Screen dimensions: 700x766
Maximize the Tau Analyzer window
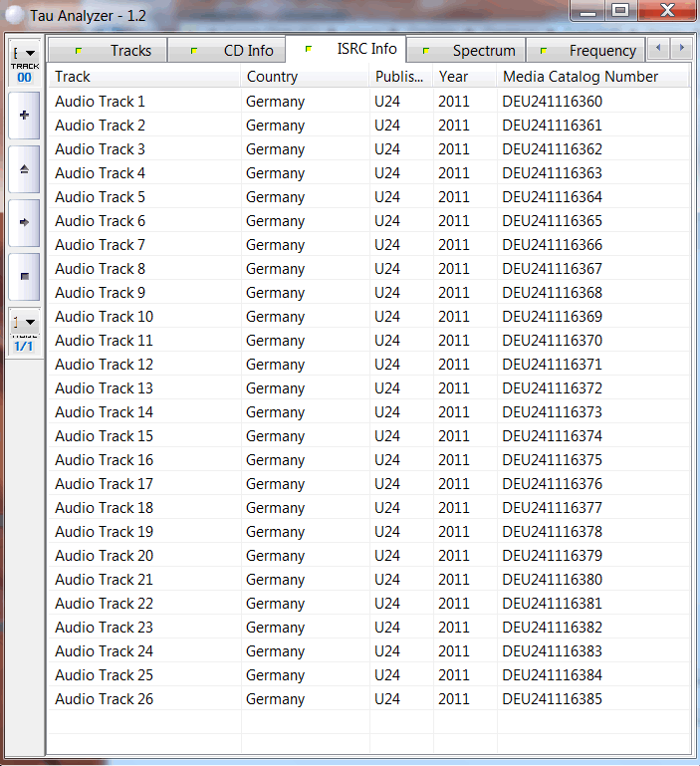tap(619, 11)
